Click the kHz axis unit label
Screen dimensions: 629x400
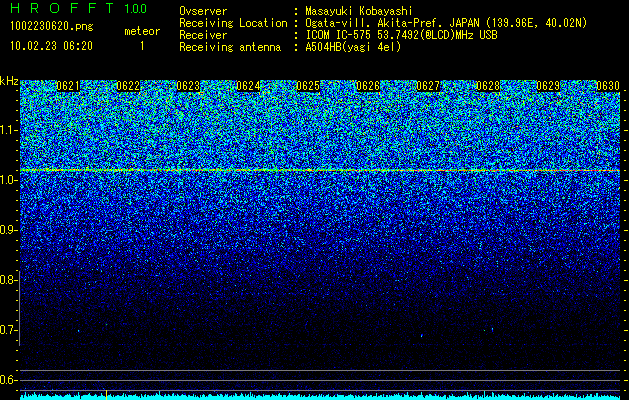(9, 81)
